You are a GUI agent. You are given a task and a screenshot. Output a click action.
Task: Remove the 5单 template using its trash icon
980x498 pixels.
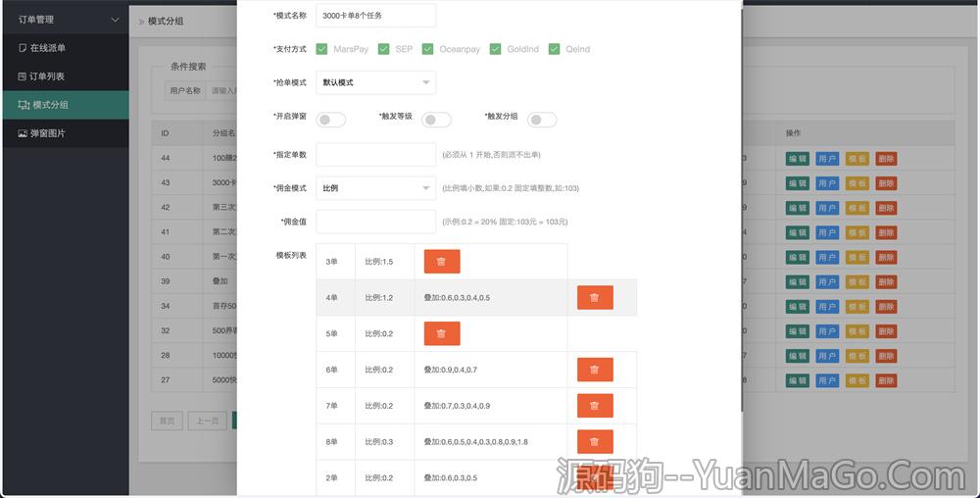tap(442, 333)
